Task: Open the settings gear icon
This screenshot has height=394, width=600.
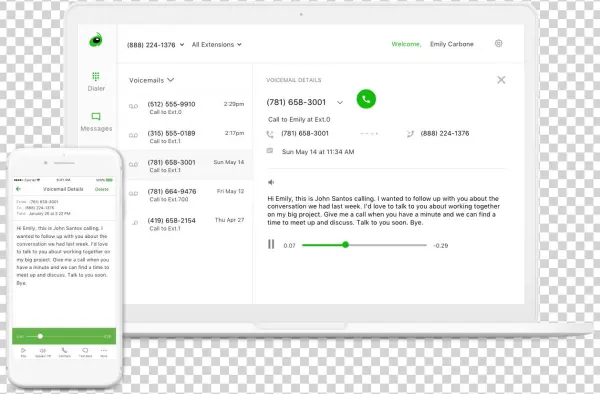Action: (498, 44)
